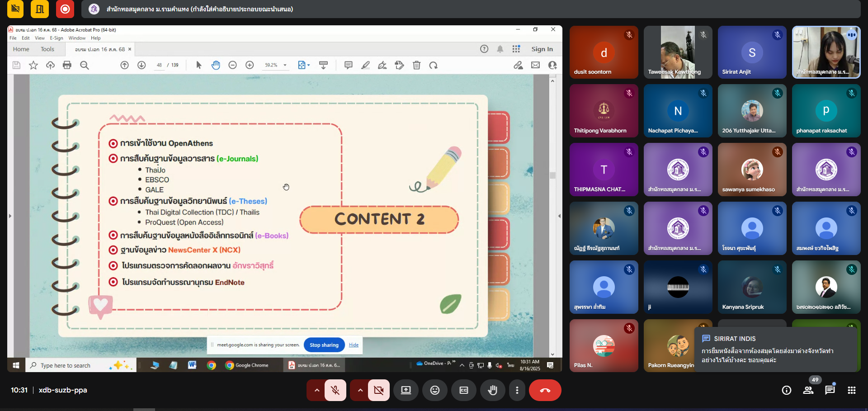Select the Highlight text pen tool
The width and height of the screenshot is (868, 411).
click(365, 65)
